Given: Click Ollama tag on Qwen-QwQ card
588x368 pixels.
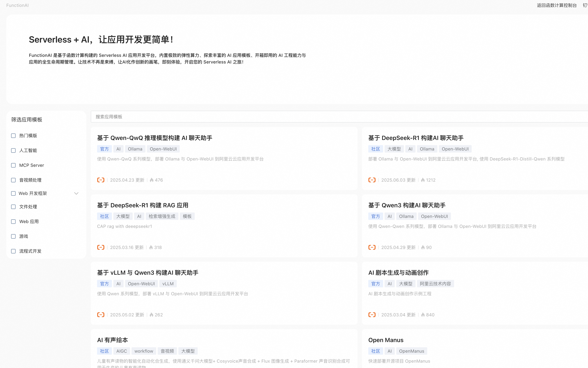Looking at the screenshot, I should (x=135, y=149).
